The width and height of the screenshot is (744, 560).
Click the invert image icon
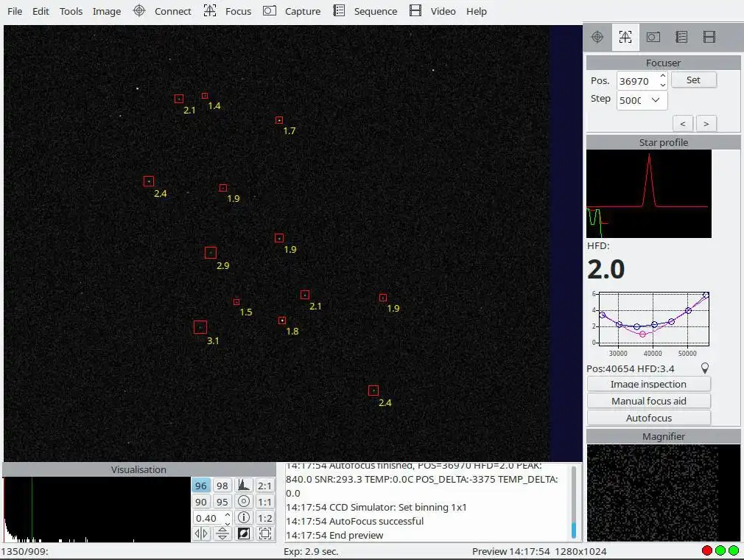[243, 533]
